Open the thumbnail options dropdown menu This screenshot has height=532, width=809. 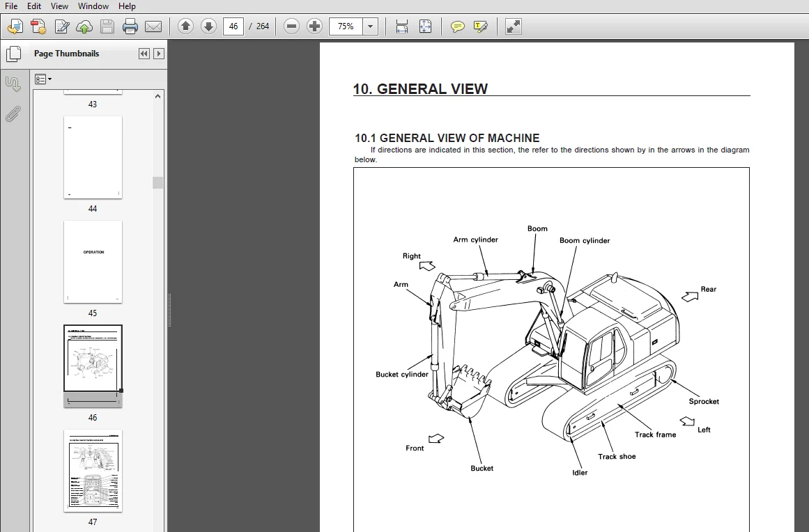(x=43, y=79)
